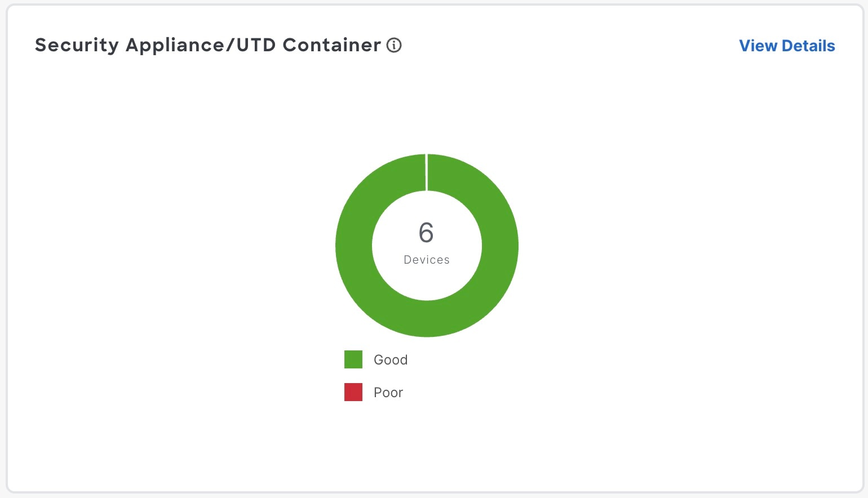Click the word Container in the heading
The width and height of the screenshot is (868, 498).
pos(331,45)
